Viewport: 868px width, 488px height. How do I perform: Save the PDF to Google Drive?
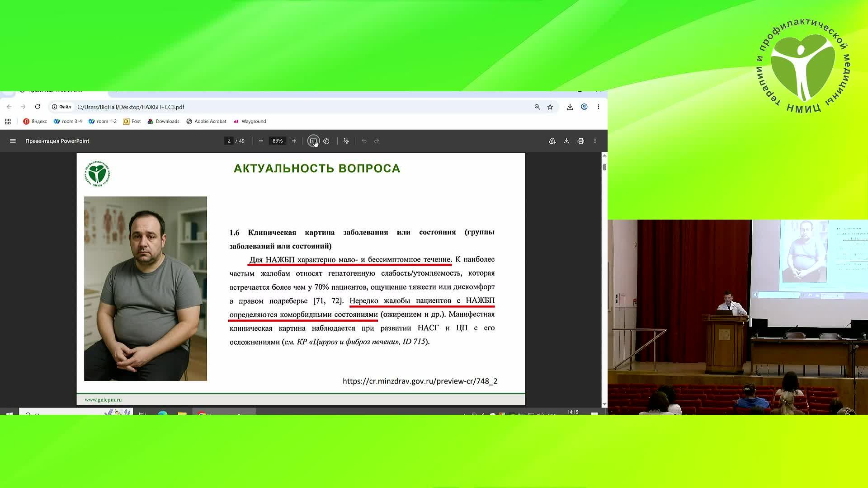pos(552,141)
